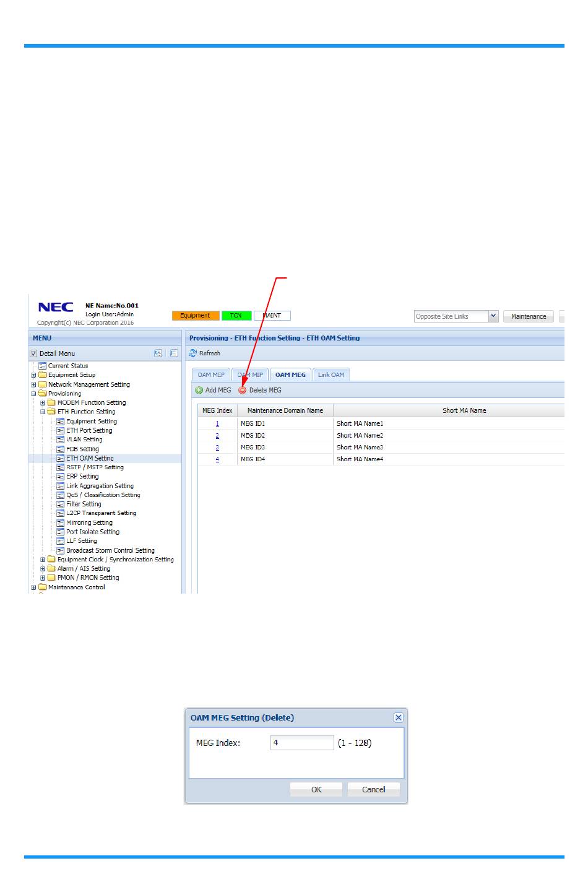The height and width of the screenshot is (879, 588).
Task: Switch to the OAM MEP tab
Action: (x=211, y=375)
